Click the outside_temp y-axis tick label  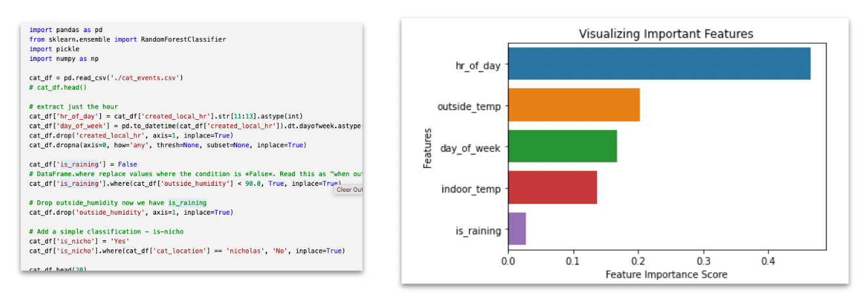469,106
